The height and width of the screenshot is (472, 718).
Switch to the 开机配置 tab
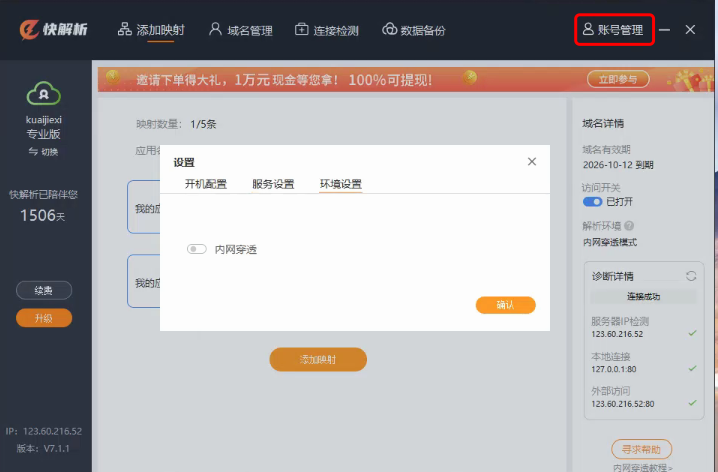(x=206, y=184)
